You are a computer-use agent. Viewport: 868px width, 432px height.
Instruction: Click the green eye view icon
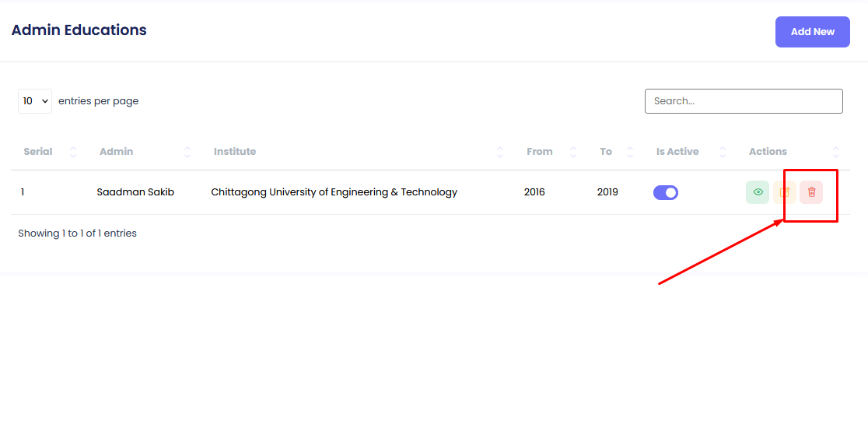pyautogui.click(x=758, y=192)
